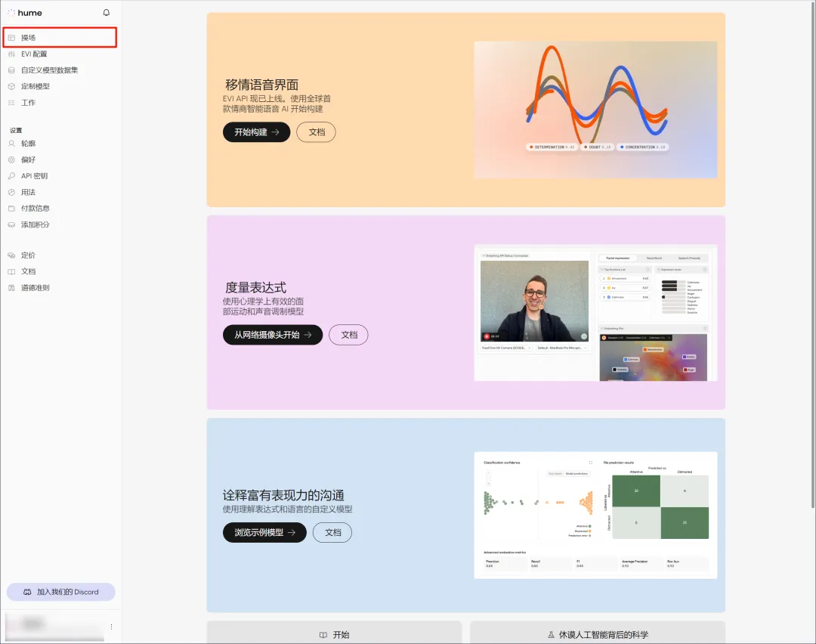Click the hume logo icon

tap(11, 13)
